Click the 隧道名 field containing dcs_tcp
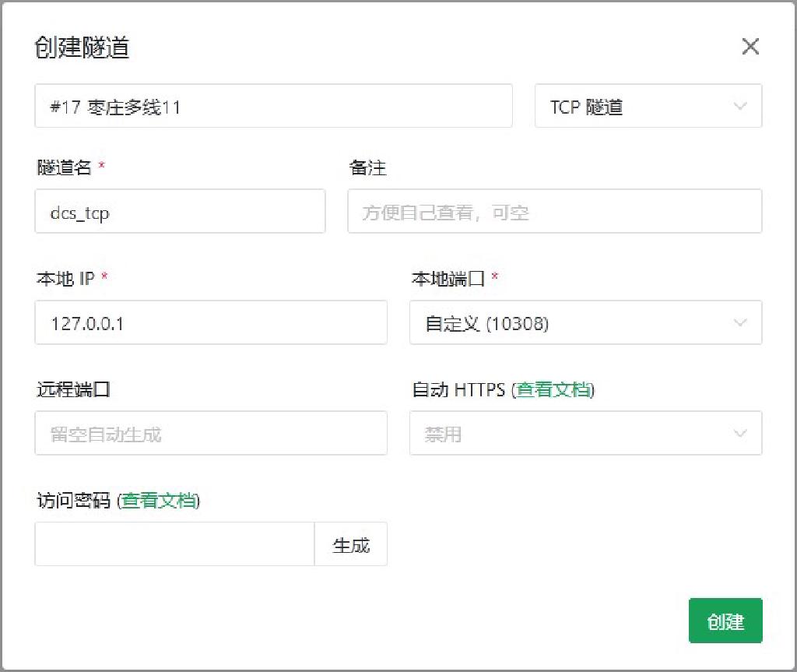Viewport: 797px width, 672px height. point(179,211)
